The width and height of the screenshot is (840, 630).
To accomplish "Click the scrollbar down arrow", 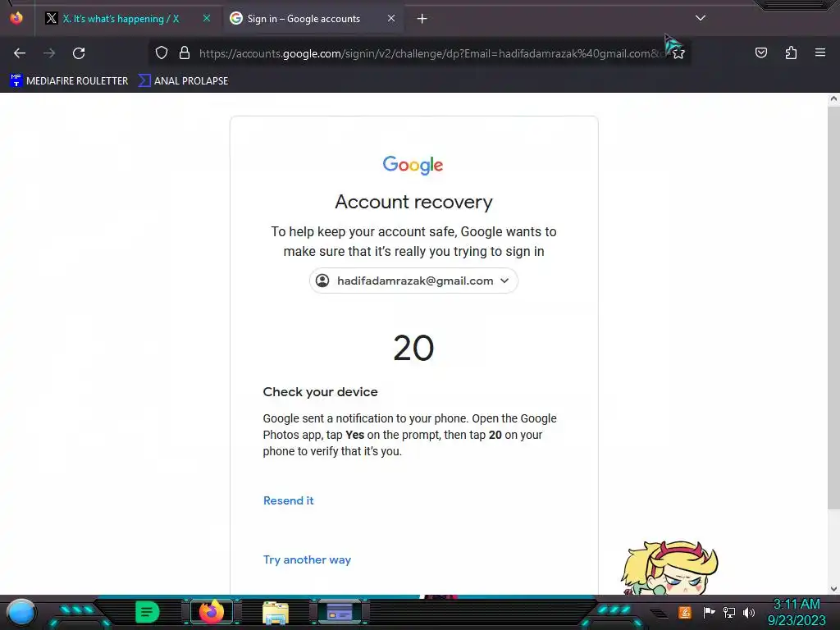I will click(x=833, y=589).
